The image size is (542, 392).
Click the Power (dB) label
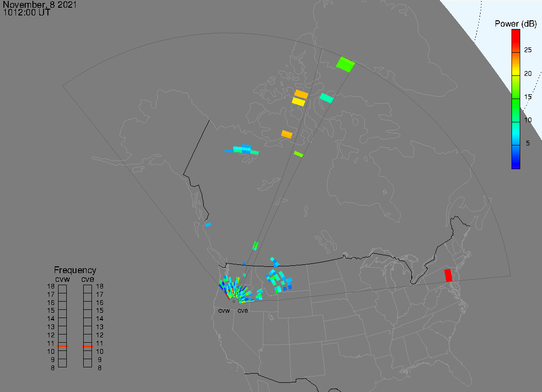click(515, 24)
